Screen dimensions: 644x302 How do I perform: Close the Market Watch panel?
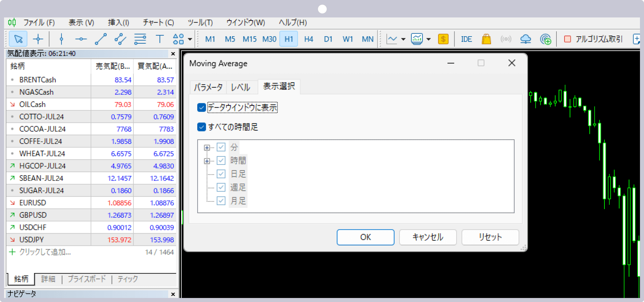pos(173,54)
